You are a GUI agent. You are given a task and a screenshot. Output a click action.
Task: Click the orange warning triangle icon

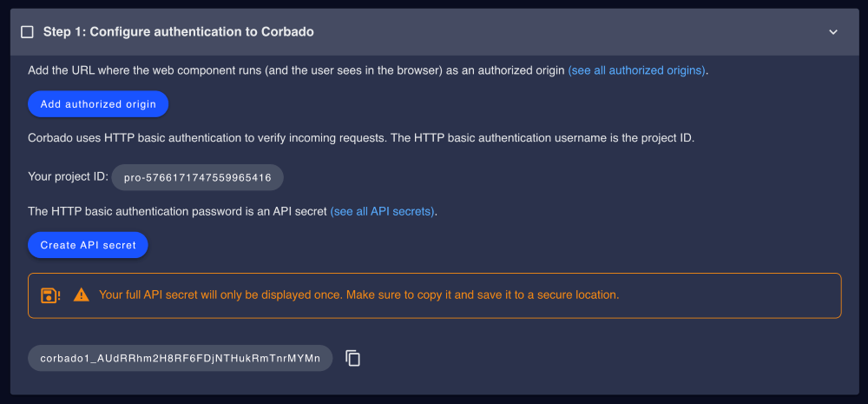click(82, 295)
